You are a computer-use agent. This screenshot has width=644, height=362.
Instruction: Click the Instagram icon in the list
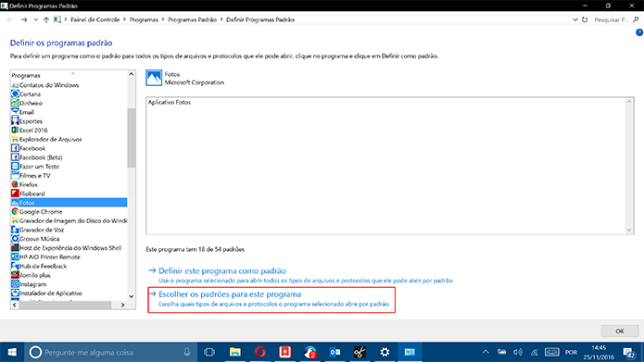tap(15, 284)
